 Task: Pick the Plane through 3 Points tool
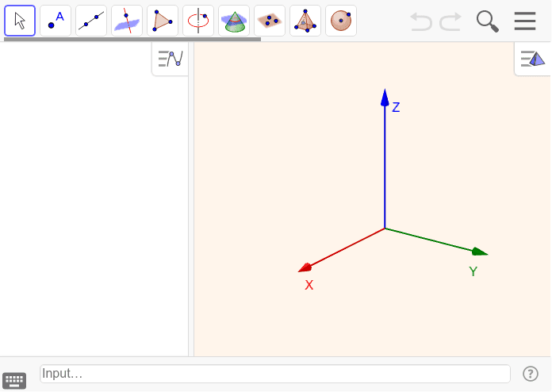[x=270, y=21]
